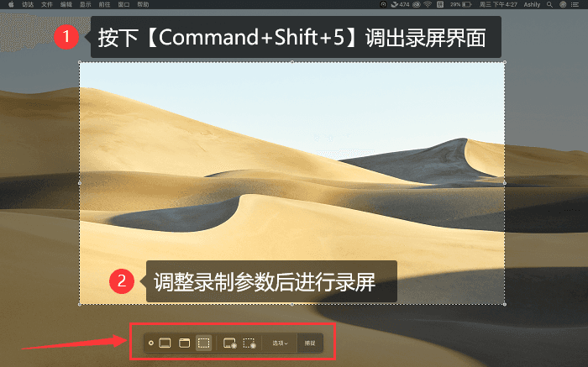Choose Record Entire Screen icon
588x367 pixels.
point(229,343)
